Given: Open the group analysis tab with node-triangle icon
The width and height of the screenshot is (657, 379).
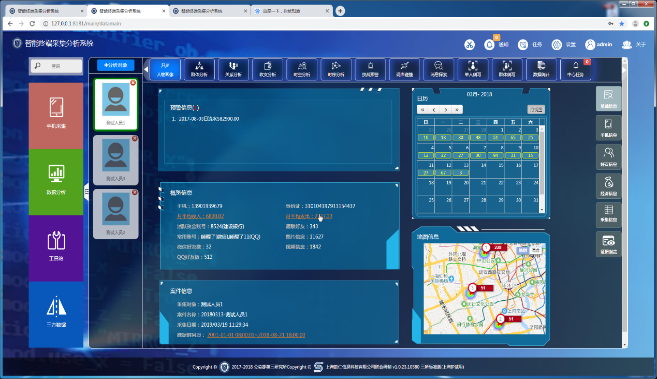Looking at the screenshot, I should [199, 69].
